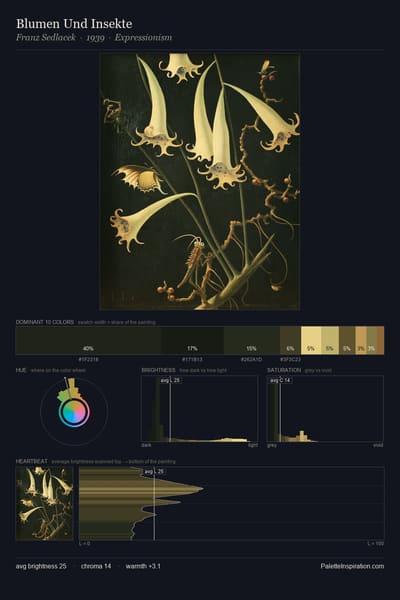The width and height of the screenshot is (400, 600).
Task: Click the 'warmth +3.1' footer stat
Action: tap(143, 566)
